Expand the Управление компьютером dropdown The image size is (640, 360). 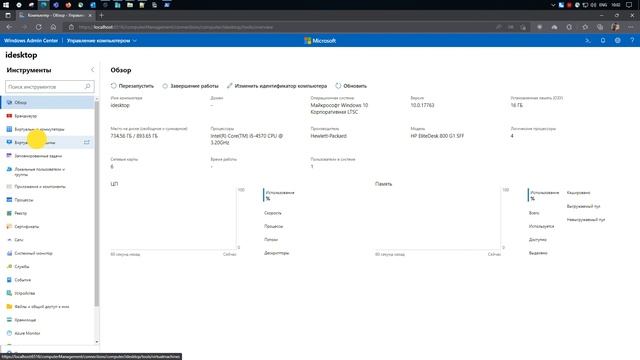[x=102, y=40]
